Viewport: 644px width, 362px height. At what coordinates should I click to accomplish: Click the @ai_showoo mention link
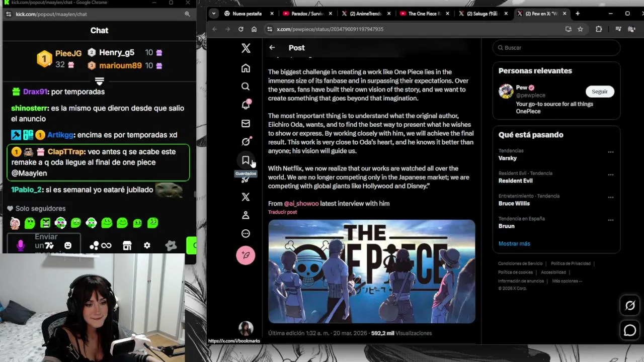click(x=301, y=204)
